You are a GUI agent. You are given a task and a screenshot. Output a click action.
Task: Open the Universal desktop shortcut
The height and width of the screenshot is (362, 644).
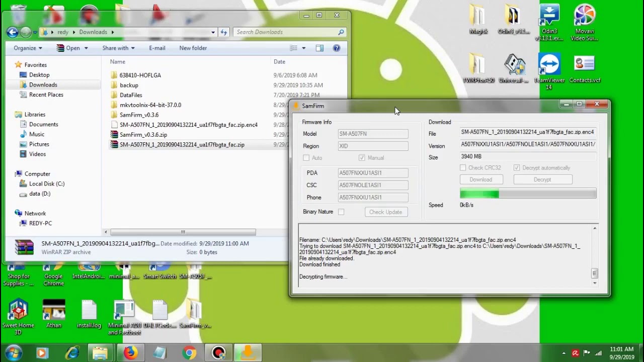[x=514, y=69]
